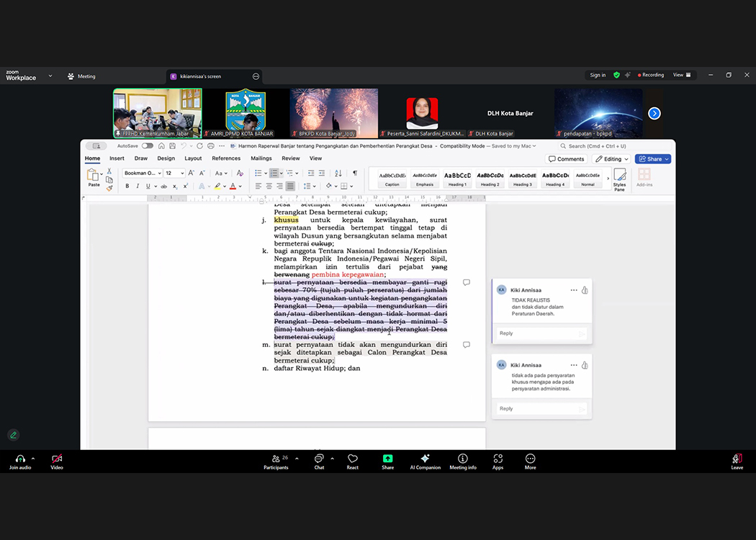Open the View layout dropdown
This screenshot has height=540, width=756.
[681, 75]
